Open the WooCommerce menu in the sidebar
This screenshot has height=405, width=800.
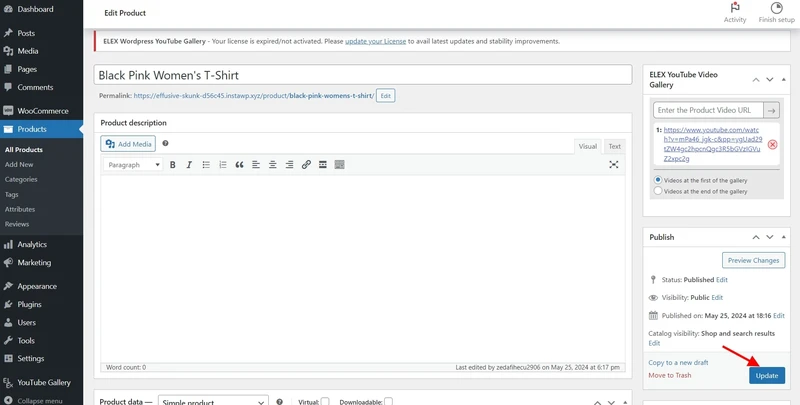(42, 111)
